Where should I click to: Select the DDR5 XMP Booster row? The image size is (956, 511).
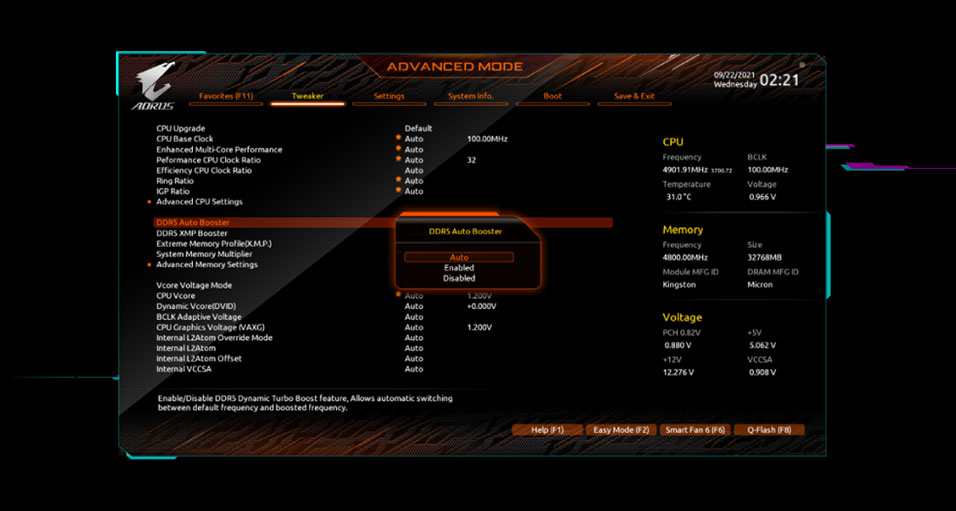(192, 233)
